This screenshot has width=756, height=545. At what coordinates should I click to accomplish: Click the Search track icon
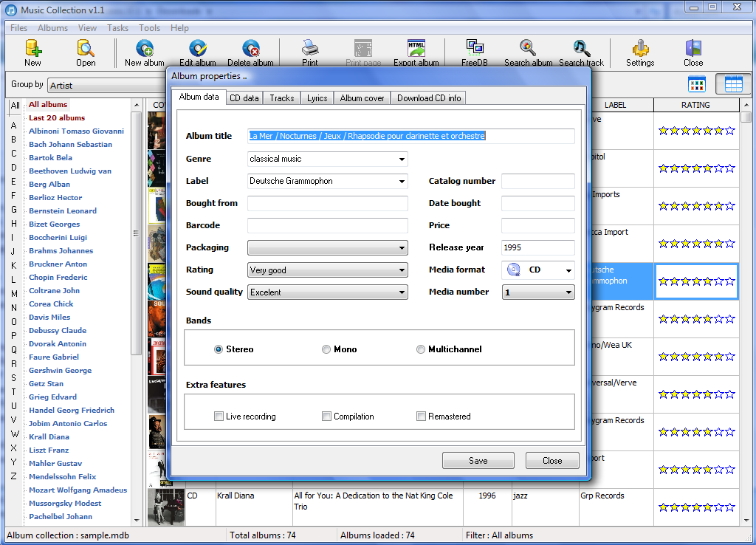[x=581, y=49]
